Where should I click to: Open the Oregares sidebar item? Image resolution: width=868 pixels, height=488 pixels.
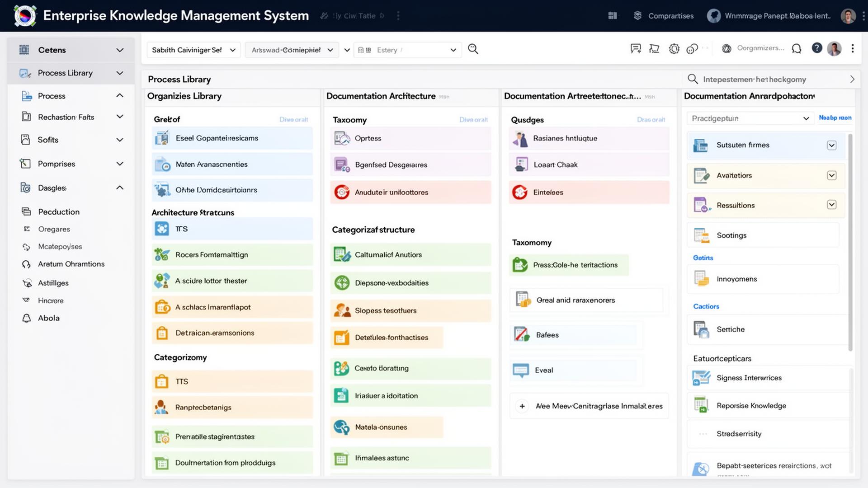coord(54,229)
